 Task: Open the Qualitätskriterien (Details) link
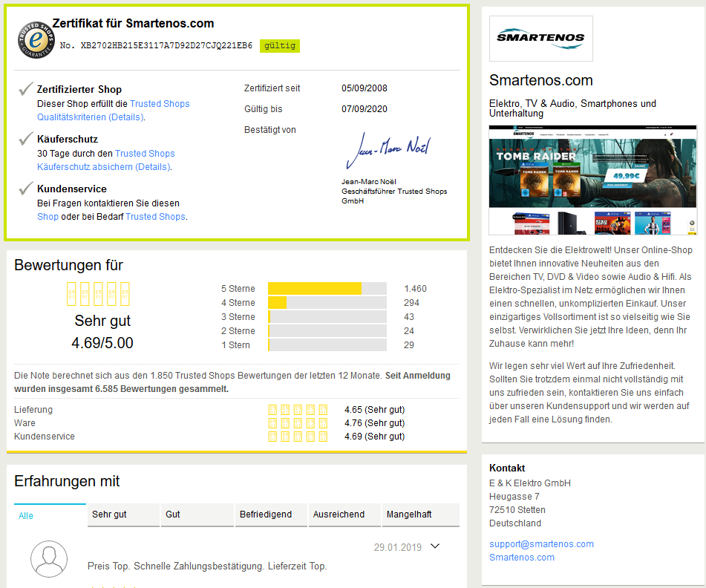(x=91, y=117)
